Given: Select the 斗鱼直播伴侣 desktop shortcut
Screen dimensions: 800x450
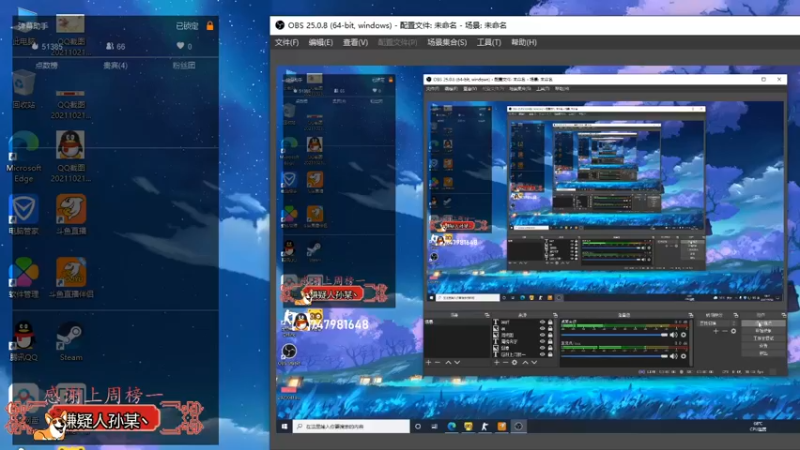Looking at the screenshot, I should click(71, 278).
